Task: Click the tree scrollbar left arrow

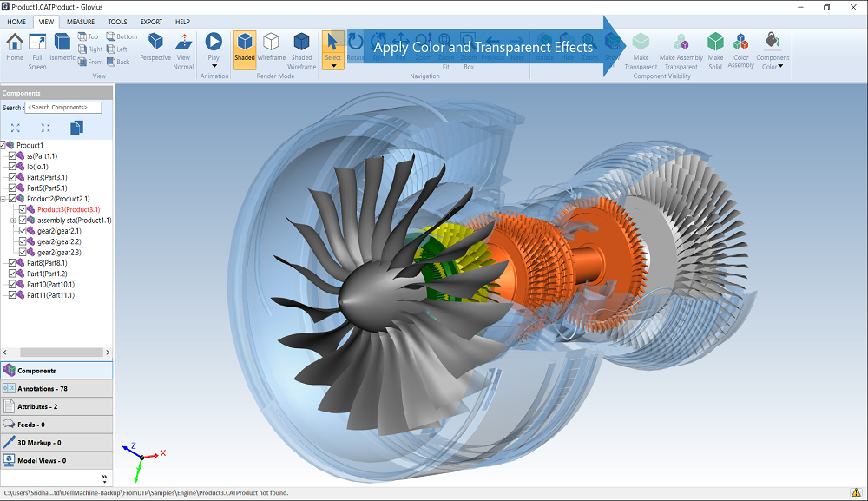Action: (5, 352)
